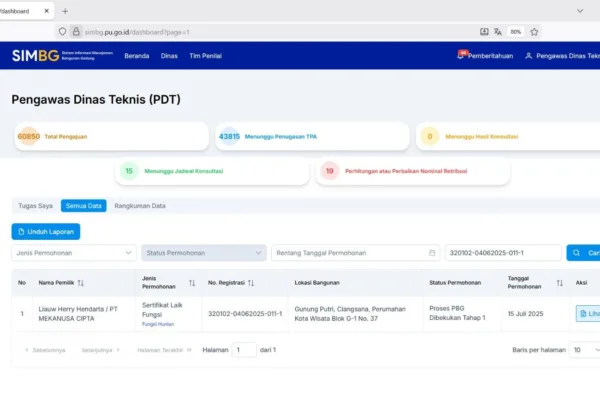600x400 pixels.
Task: Open the Status Permohonan dropdown
Action: tap(204, 253)
